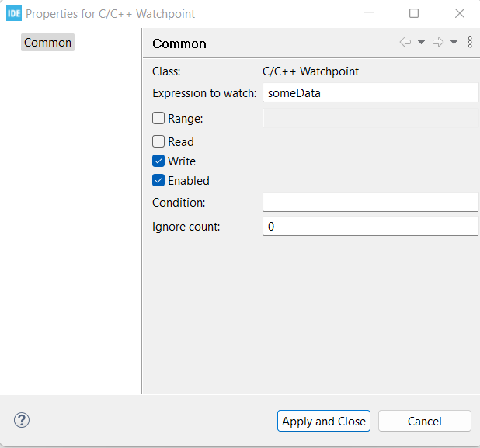
Task: Focus the Condition text field
Action: click(x=370, y=202)
